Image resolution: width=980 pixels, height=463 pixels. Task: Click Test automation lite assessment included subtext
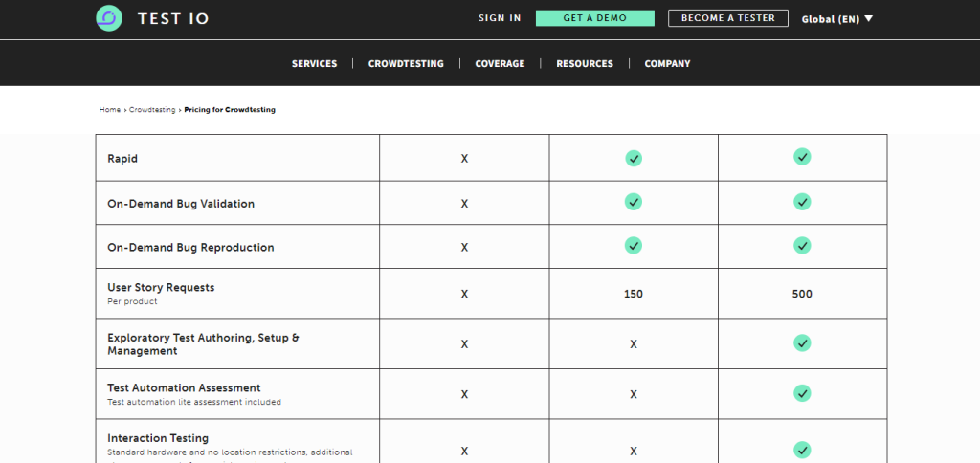(193, 403)
